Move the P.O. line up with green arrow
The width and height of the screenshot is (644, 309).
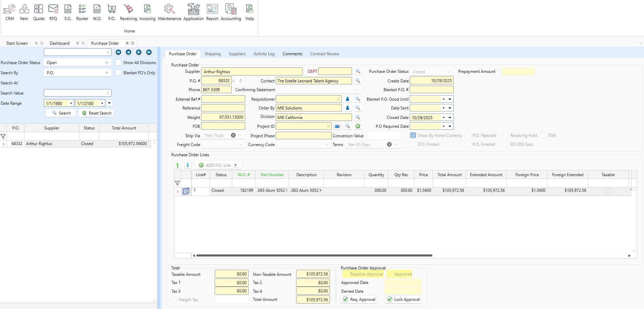tap(177, 165)
